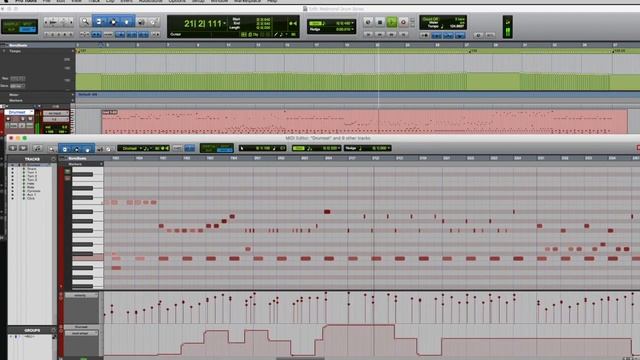Select Ride in the tracks list
This screenshot has height=360, width=640.
[31, 187]
